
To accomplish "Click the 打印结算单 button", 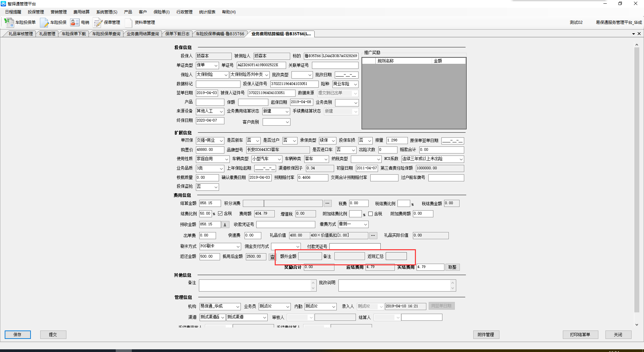I will pos(580,335).
